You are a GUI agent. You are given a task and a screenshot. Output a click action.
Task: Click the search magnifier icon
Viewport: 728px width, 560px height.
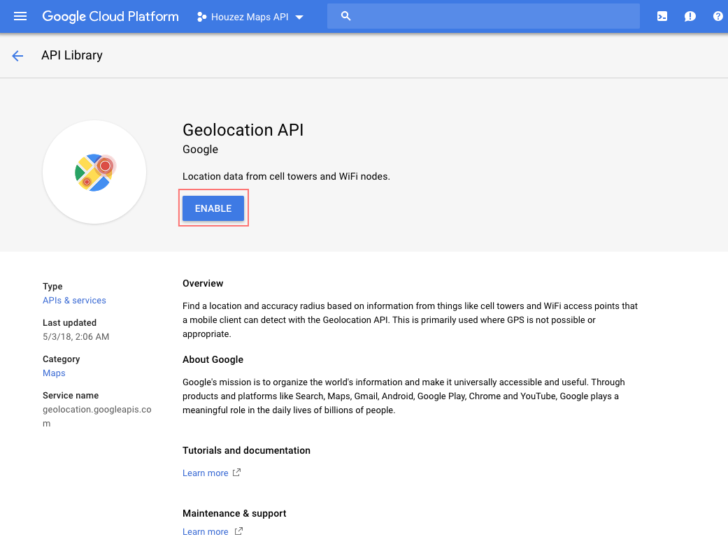[x=345, y=15]
